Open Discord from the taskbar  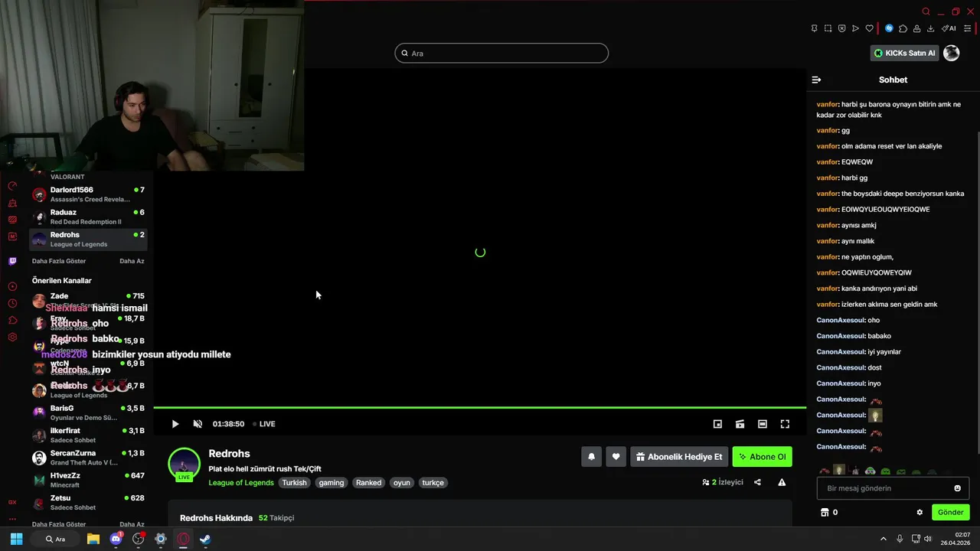coord(116,539)
